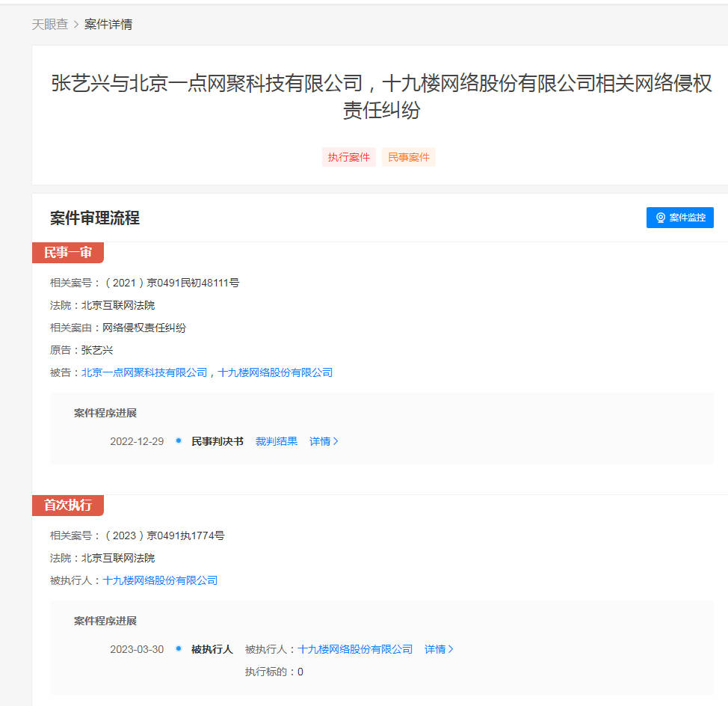Click the case title heading text

coord(381,96)
